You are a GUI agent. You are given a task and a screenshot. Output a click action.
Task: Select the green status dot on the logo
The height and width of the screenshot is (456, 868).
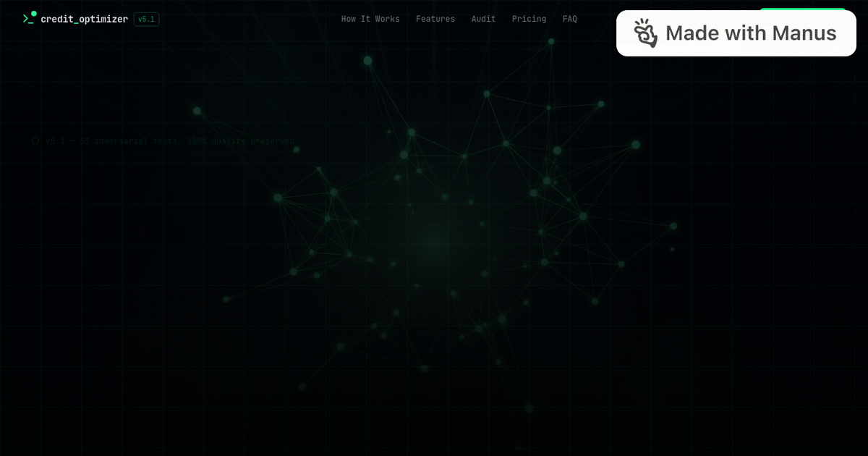[x=33, y=12]
